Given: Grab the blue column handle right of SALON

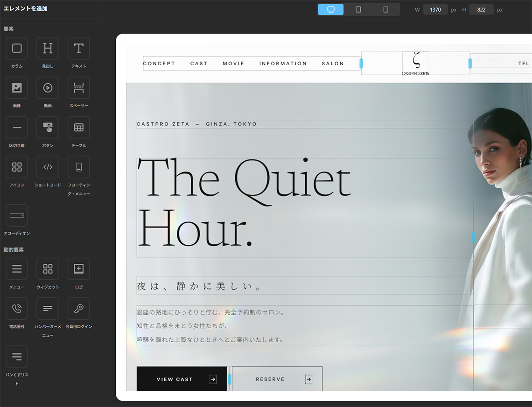Looking at the screenshot, I should click(x=361, y=63).
